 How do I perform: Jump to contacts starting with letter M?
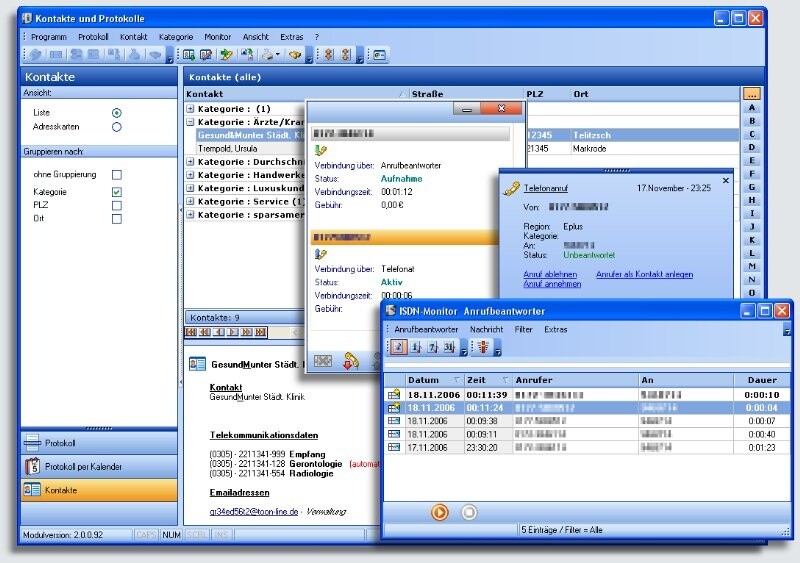pos(752,266)
